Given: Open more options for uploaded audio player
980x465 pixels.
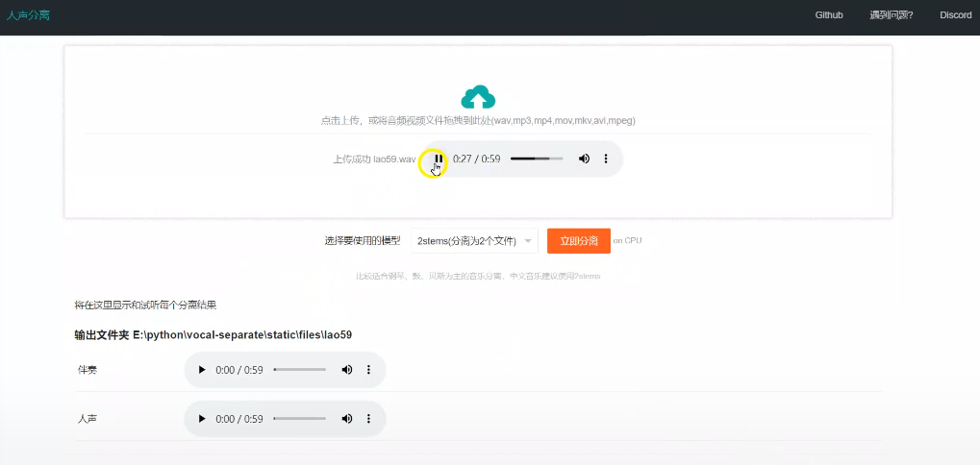Looking at the screenshot, I should pyautogui.click(x=606, y=159).
